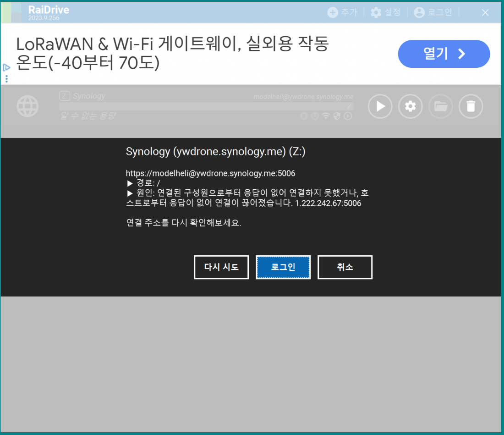Open the Synology drive's gear settings icon
The width and height of the screenshot is (504, 435).
410,106
